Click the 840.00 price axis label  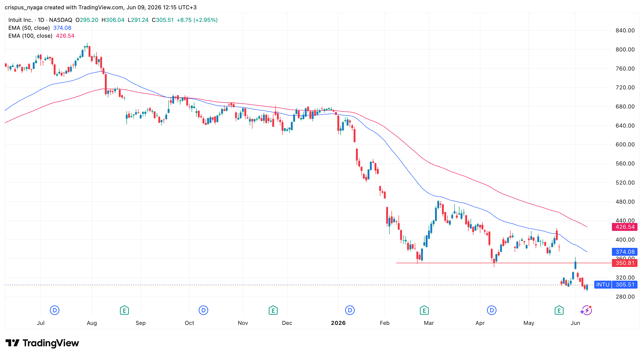625,30
